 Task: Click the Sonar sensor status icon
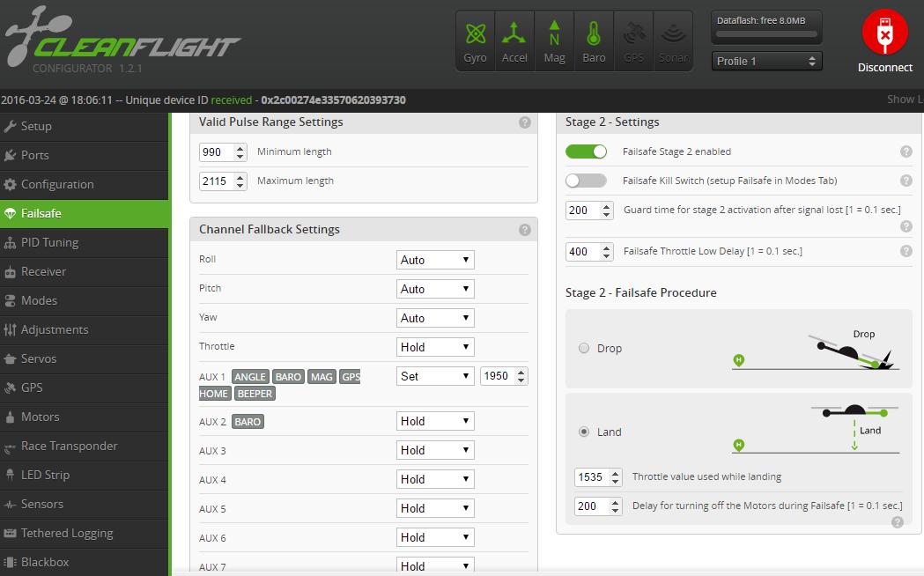pyautogui.click(x=673, y=41)
